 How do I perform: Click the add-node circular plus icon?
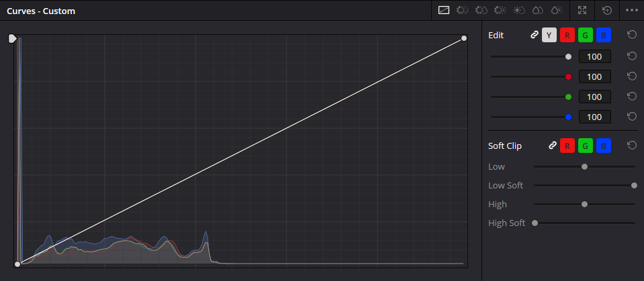point(606,10)
